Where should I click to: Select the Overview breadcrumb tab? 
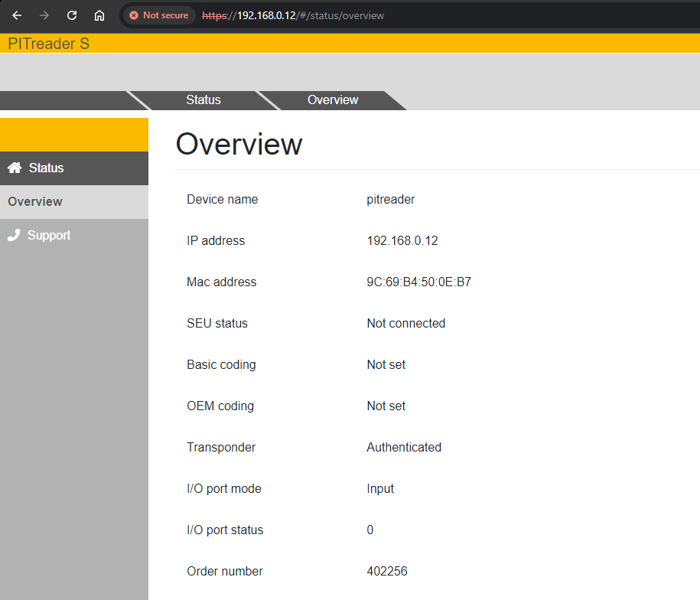click(x=333, y=99)
